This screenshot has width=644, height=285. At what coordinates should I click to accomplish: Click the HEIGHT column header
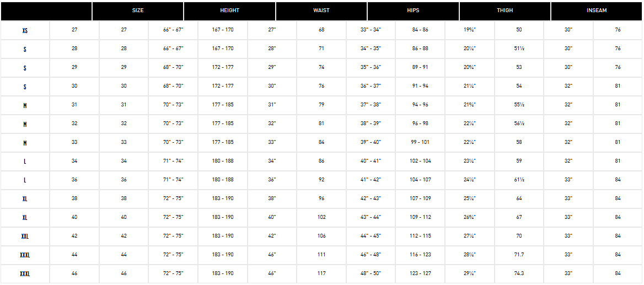229,10
